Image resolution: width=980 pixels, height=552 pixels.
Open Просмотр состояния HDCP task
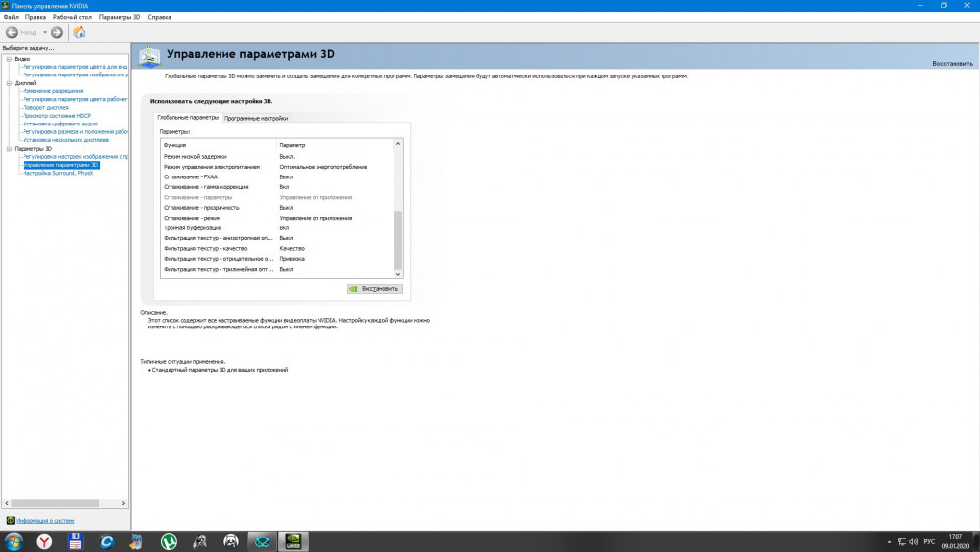point(57,116)
